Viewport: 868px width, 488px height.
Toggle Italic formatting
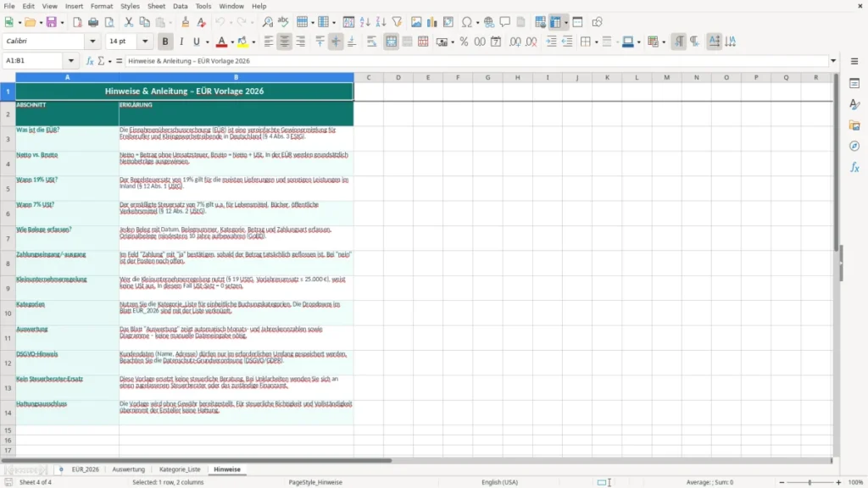coord(181,42)
